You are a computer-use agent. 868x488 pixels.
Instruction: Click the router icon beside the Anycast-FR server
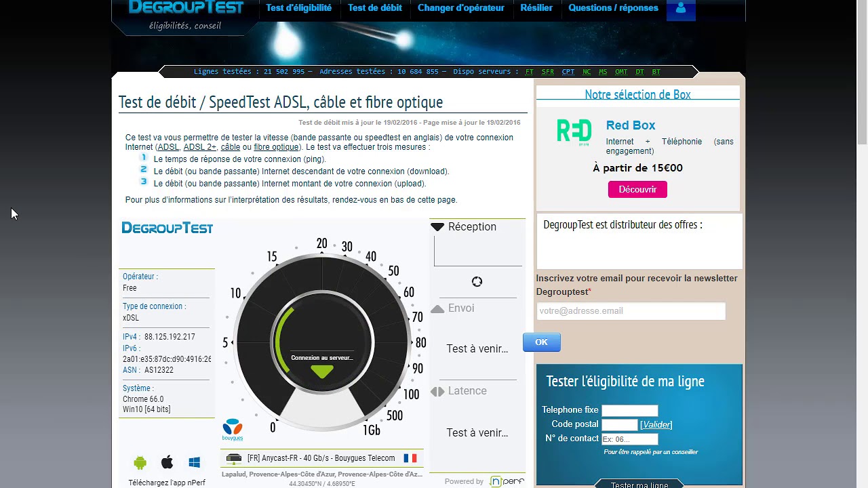[x=234, y=458]
